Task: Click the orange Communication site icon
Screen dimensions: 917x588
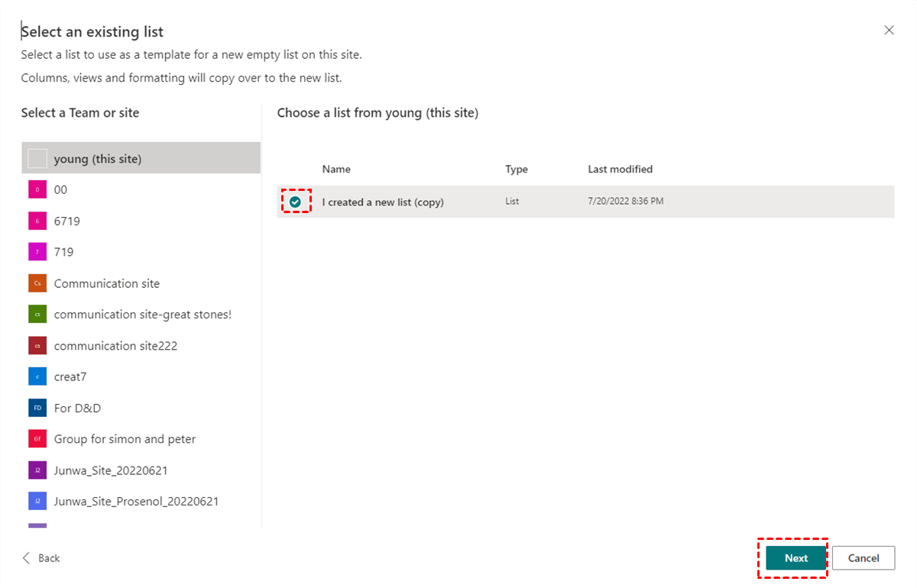Action: (x=37, y=283)
